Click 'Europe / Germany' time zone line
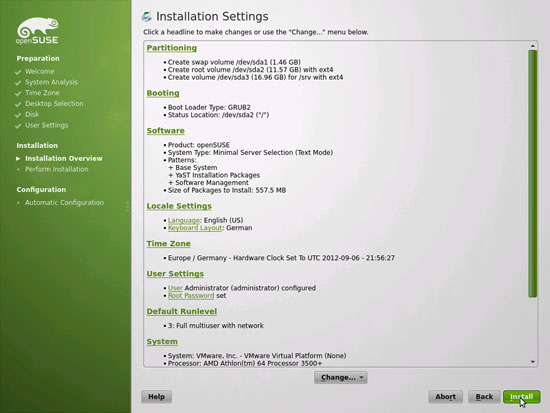The image size is (550, 413). pyautogui.click(x=281, y=258)
